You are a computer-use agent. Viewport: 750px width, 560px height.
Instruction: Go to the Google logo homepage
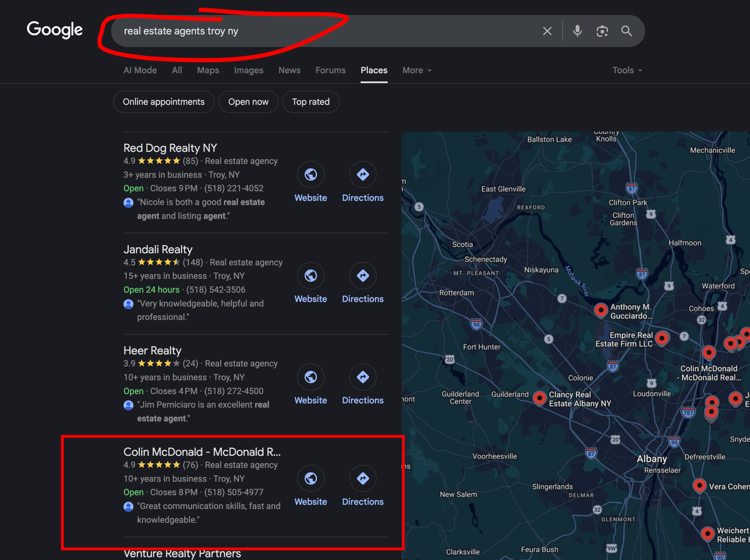[54, 30]
